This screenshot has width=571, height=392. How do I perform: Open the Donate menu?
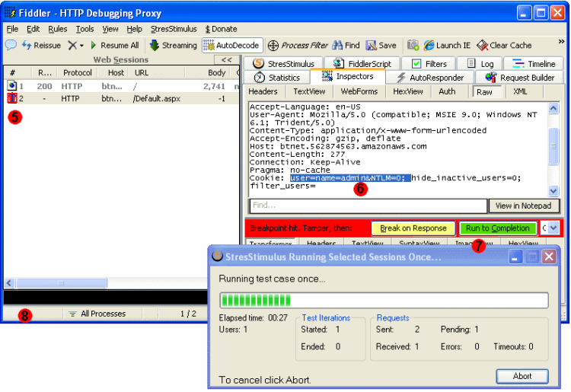221,29
